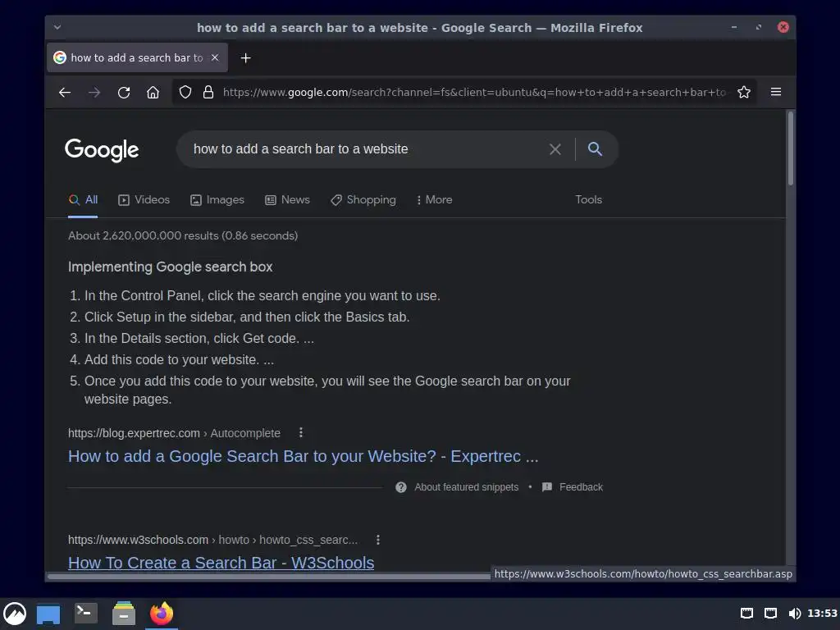The width and height of the screenshot is (840, 630).
Task: Open options for Expertrec result
Action: 301,432
